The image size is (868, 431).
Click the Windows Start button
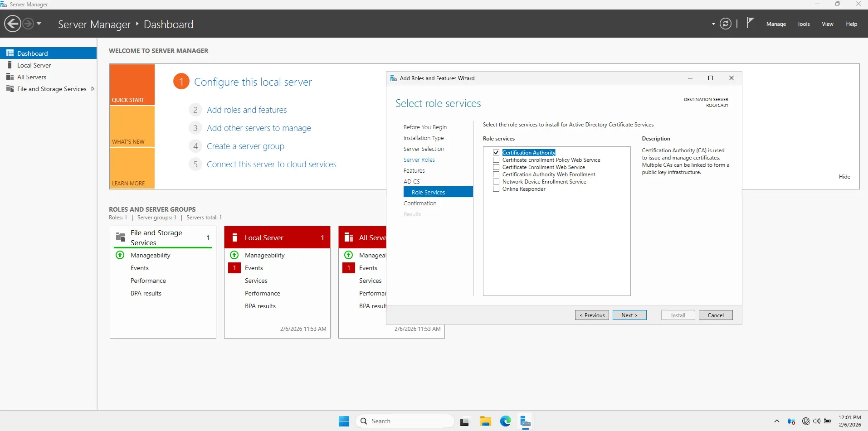coord(344,421)
